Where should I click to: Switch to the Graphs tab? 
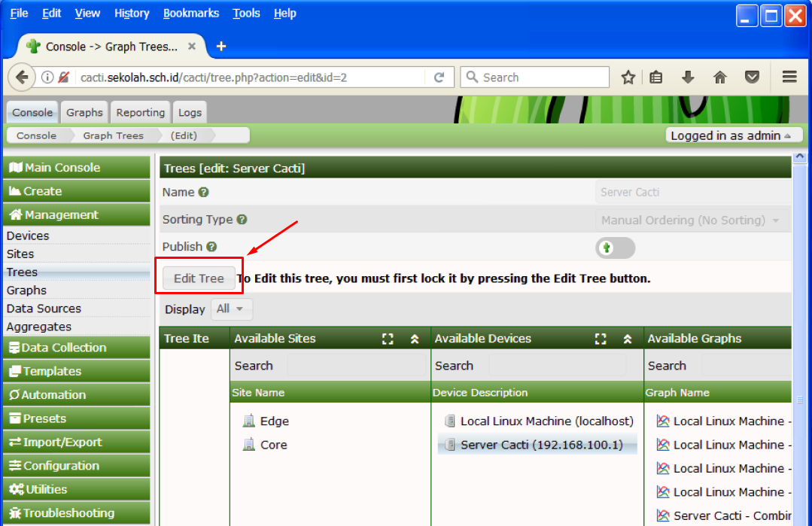point(84,113)
